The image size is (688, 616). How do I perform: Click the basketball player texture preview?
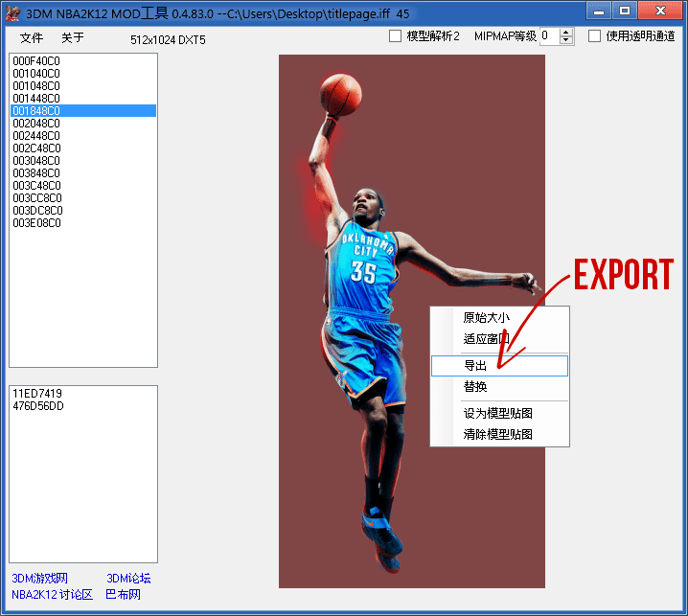(412, 321)
